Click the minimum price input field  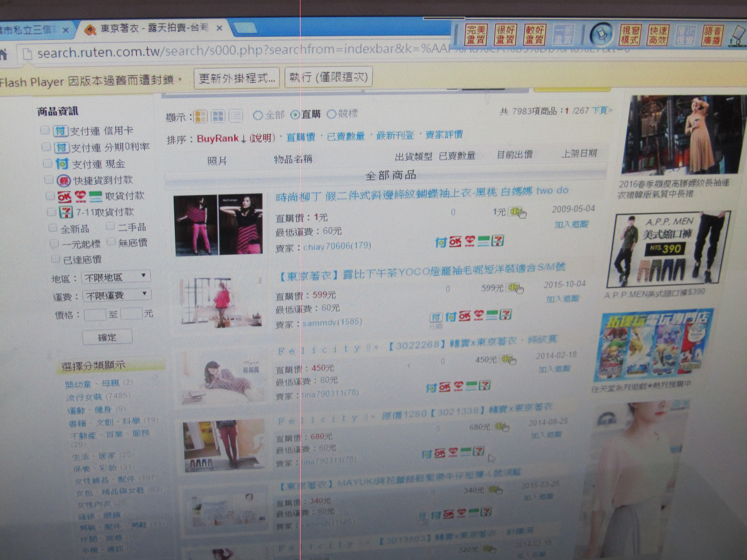click(x=95, y=315)
